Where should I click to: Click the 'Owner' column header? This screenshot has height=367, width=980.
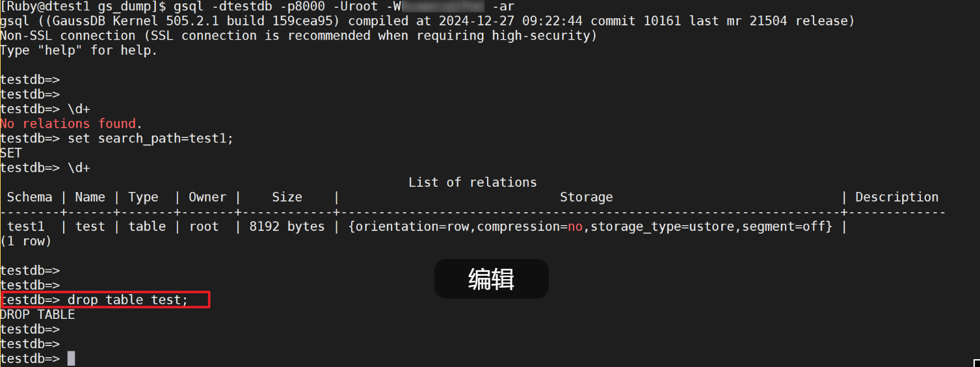(x=207, y=197)
